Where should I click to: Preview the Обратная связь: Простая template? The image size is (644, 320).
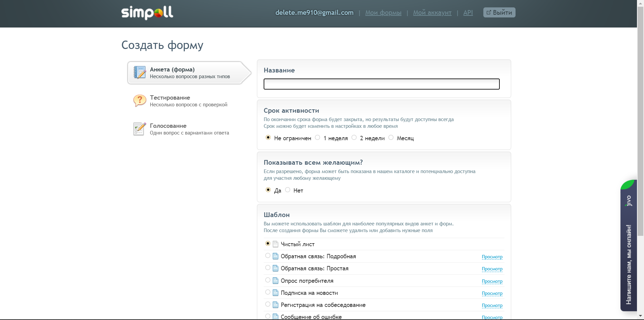[492, 269]
